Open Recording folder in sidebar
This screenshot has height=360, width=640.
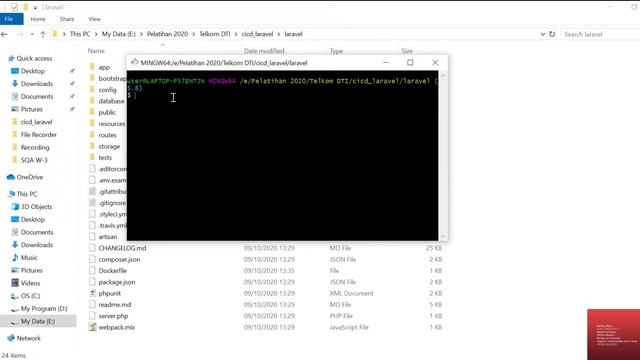(x=35, y=147)
